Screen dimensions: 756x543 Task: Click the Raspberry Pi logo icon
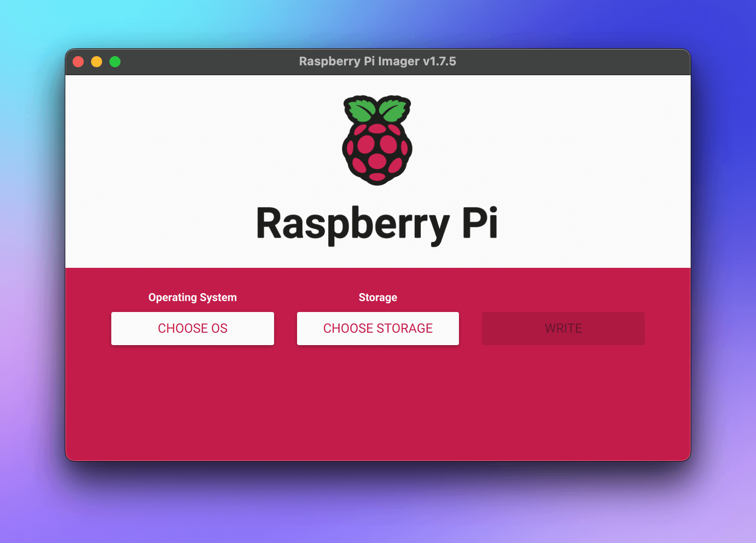point(377,140)
